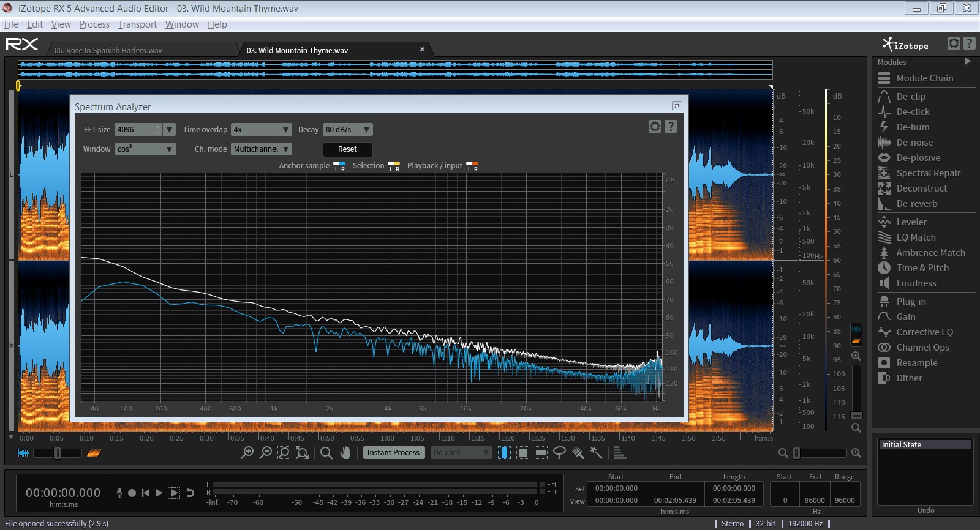The height and width of the screenshot is (530, 980).
Task: Select the hand grab tool
Action: (x=345, y=453)
